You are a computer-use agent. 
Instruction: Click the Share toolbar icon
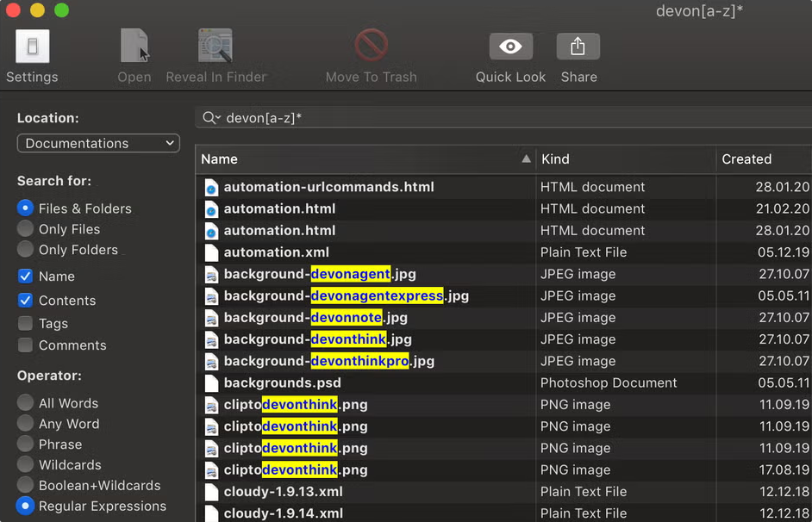click(578, 47)
